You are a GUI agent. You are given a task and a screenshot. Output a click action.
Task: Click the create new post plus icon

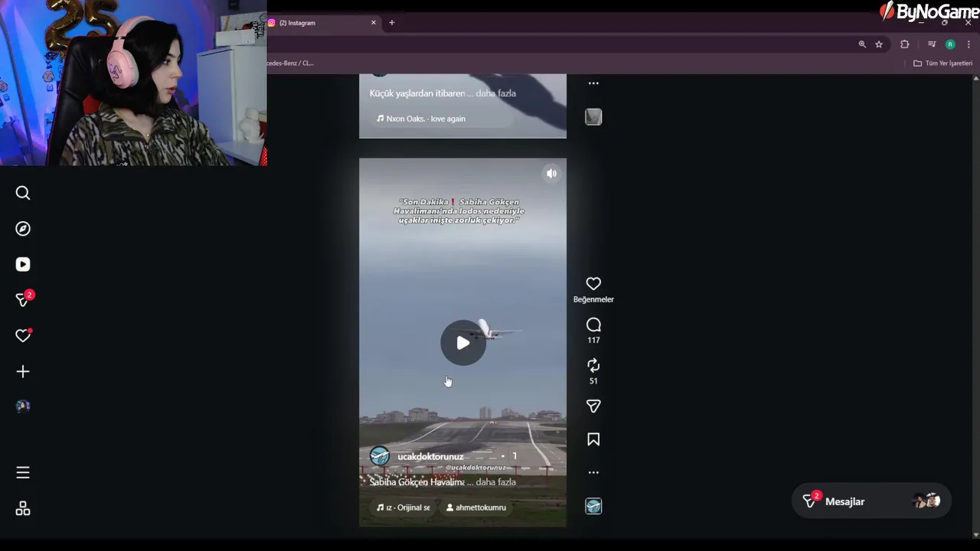pos(23,371)
